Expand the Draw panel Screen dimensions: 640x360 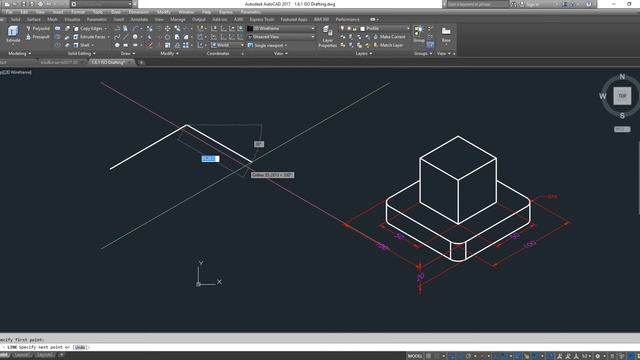[x=128, y=53]
